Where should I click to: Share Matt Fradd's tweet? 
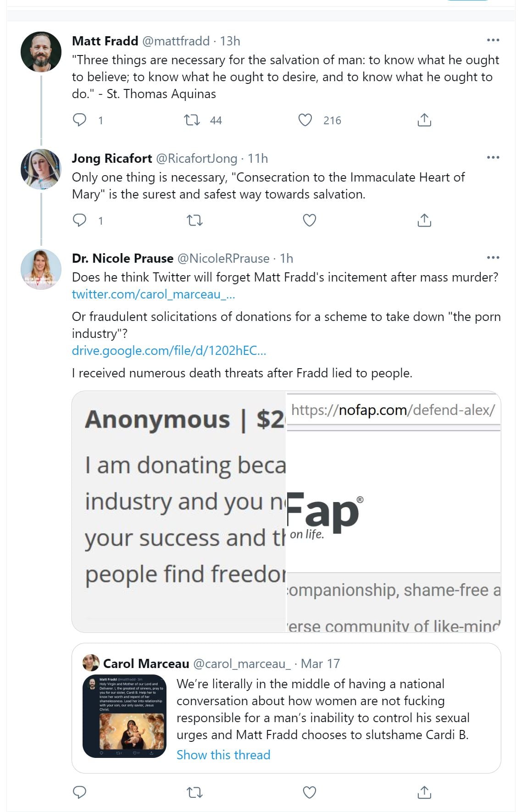(424, 120)
